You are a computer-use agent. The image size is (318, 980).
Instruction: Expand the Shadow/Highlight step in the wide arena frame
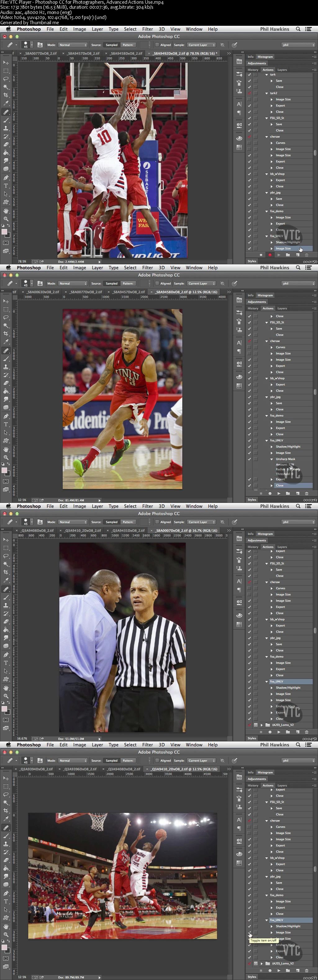[272, 926]
